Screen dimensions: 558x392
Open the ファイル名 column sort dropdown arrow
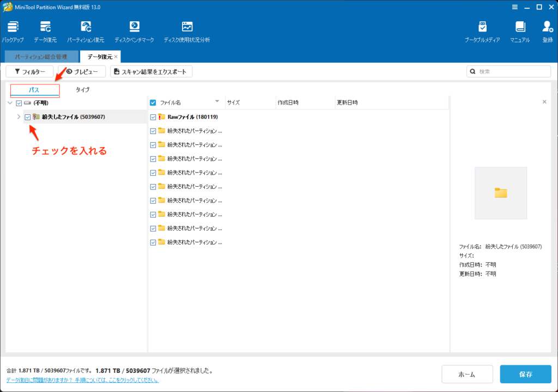217,102
